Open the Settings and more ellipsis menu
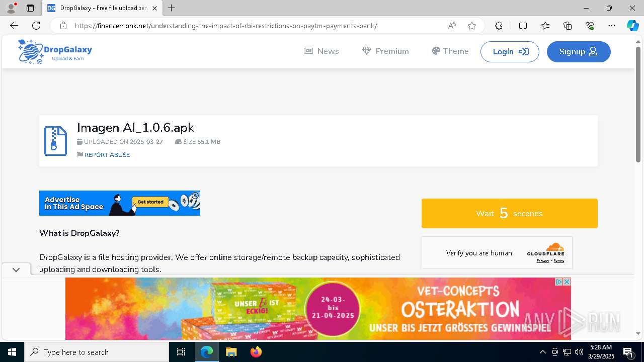Image resolution: width=644 pixels, height=362 pixels. point(612,26)
